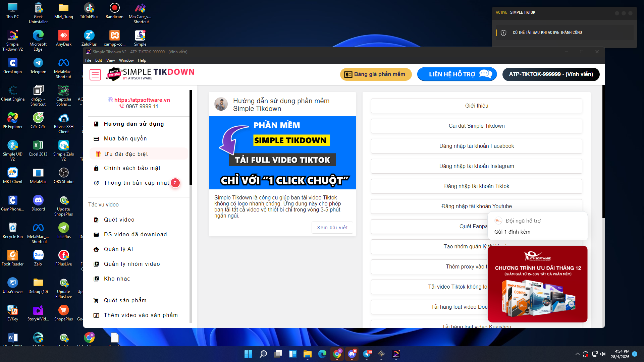Image resolution: width=644 pixels, height=362 pixels.
Task: Open GemLogin desktop icon
Action: 13,66
